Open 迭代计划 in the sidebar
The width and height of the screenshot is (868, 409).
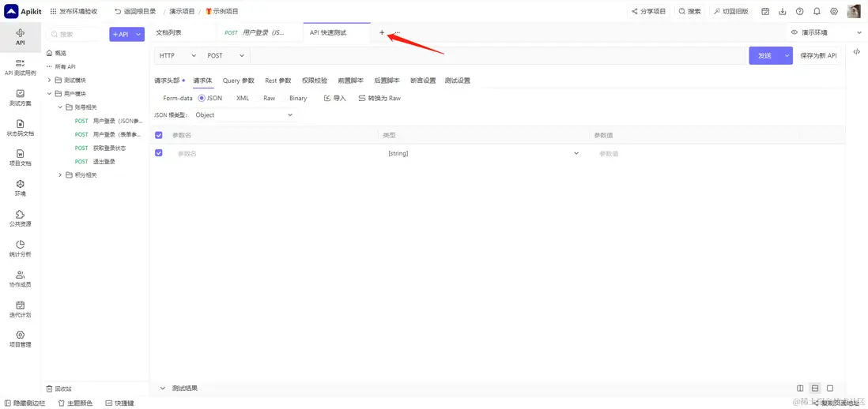pos(20,309)
